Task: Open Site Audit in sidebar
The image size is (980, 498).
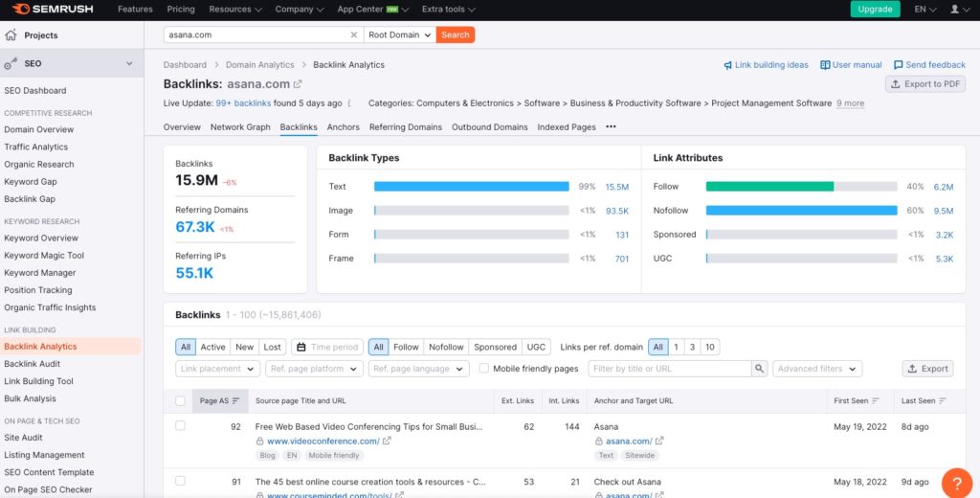Action: point(24,438)
